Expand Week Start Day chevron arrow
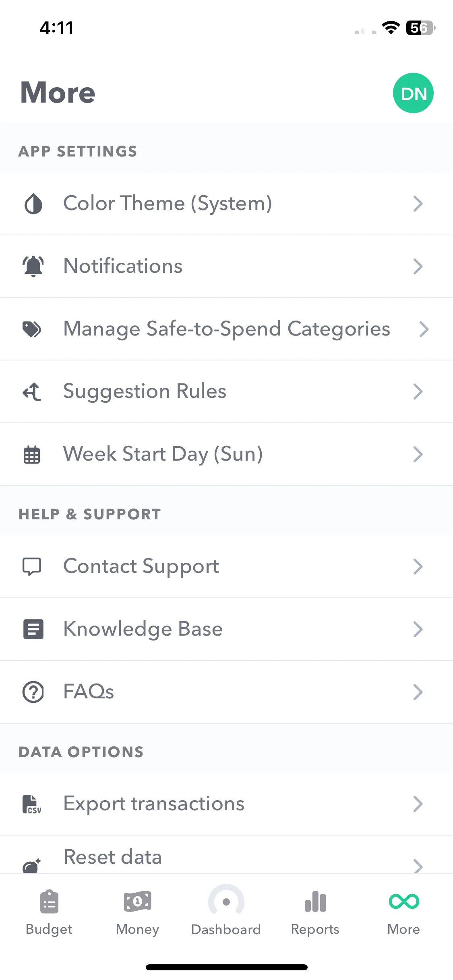Image resolution: width=453 pixels, height=980 pixels. click(418, 455)
